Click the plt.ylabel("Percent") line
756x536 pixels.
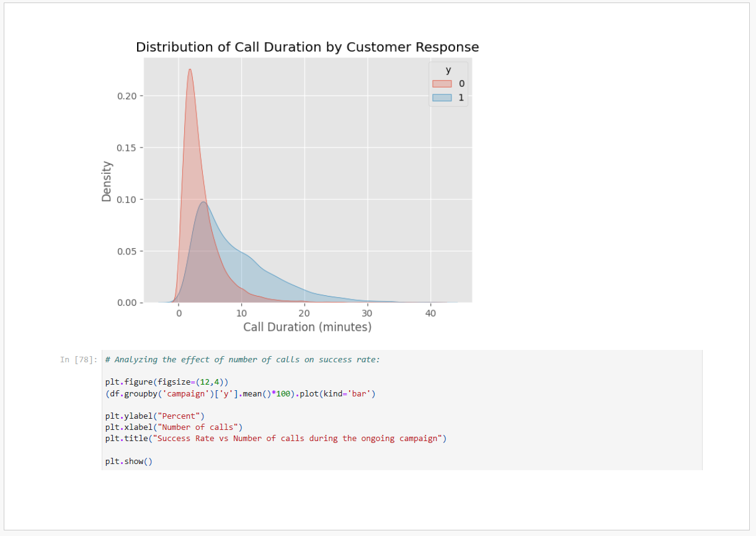click(154, 416)
